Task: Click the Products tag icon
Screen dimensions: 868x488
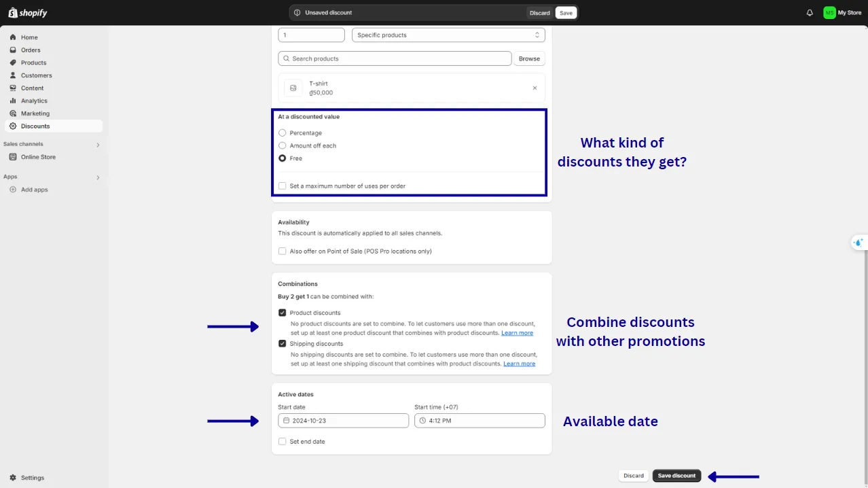Action: click(13, 63)
